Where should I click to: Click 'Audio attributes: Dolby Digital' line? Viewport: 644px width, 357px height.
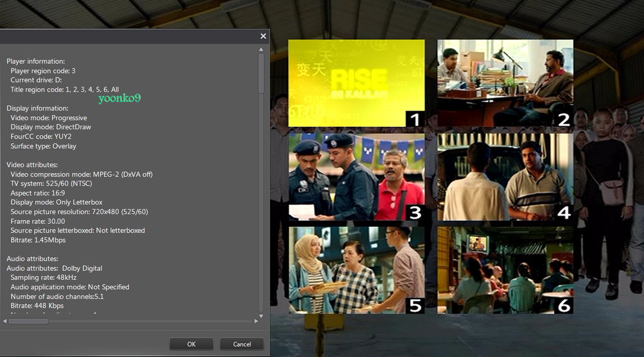55,268
